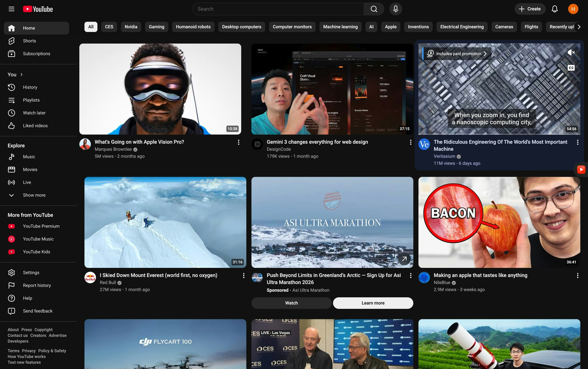Open options menu for Apple Vision Pro video

239,142
